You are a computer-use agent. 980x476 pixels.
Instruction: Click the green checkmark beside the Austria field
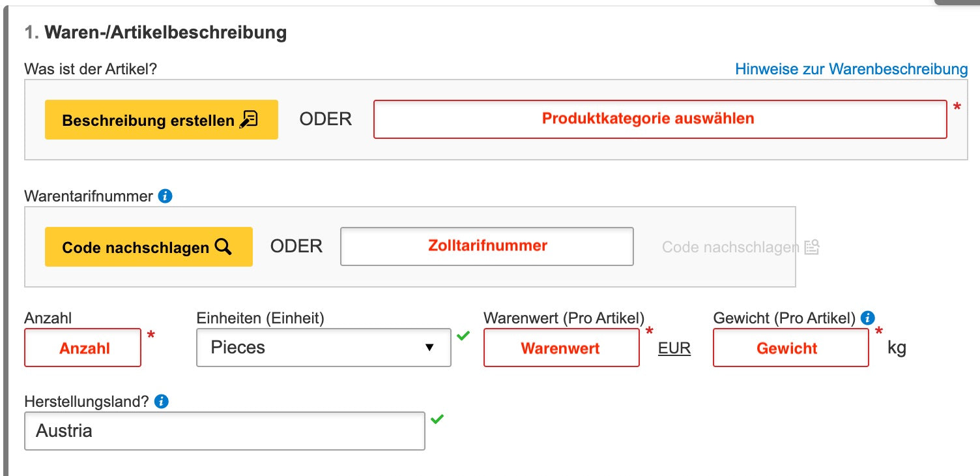(x=437, y=419)
